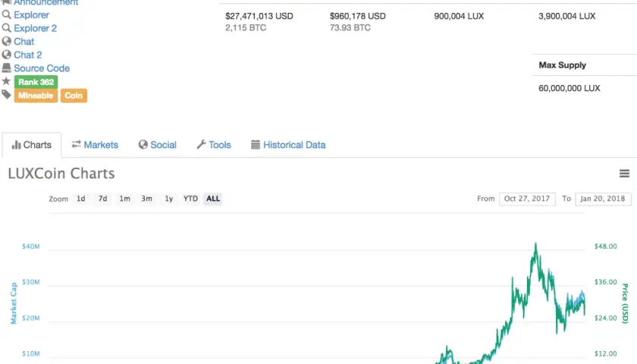
Task: Click the calendar icon on Historical Data tab
Action: (256, 145)
